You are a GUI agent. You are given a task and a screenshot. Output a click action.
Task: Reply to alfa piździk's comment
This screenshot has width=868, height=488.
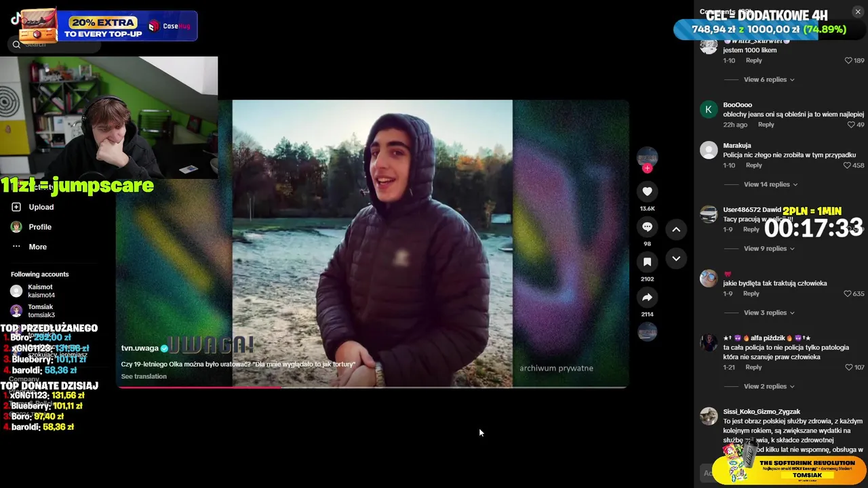(754, 367)
